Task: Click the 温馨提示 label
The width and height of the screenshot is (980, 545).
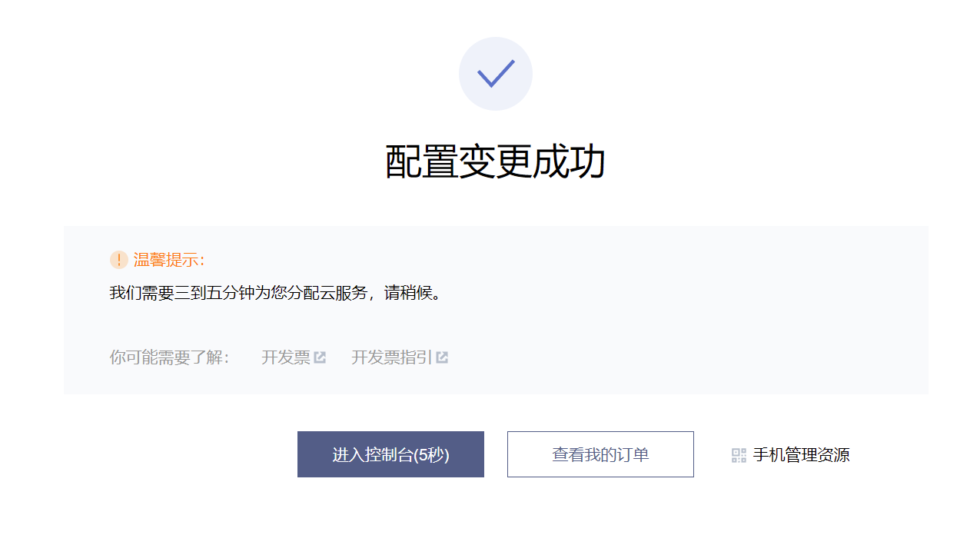Action: (169, 260)
